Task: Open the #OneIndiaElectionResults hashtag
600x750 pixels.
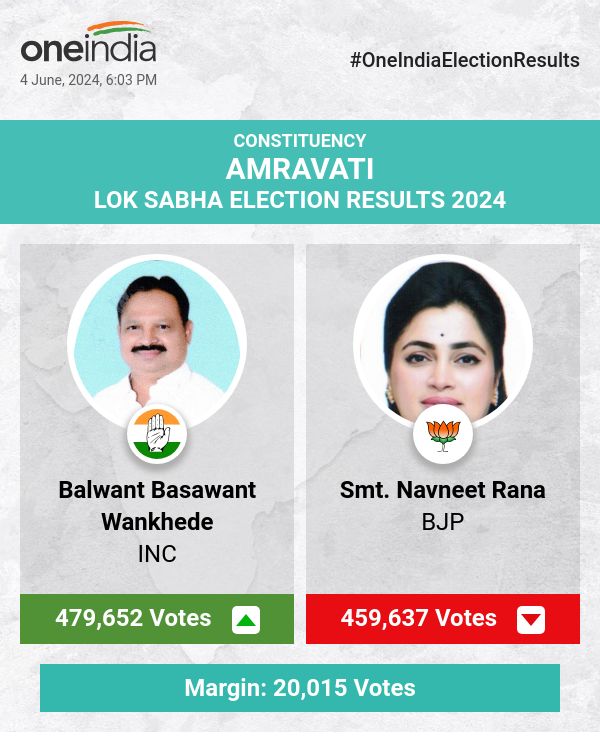Action: [465, 60]
